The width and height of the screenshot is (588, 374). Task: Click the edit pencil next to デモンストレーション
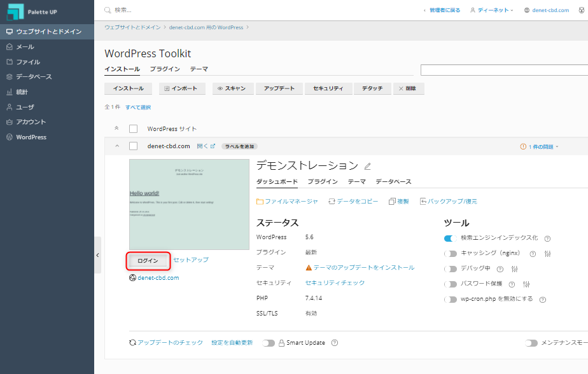[x=368, y=166]
